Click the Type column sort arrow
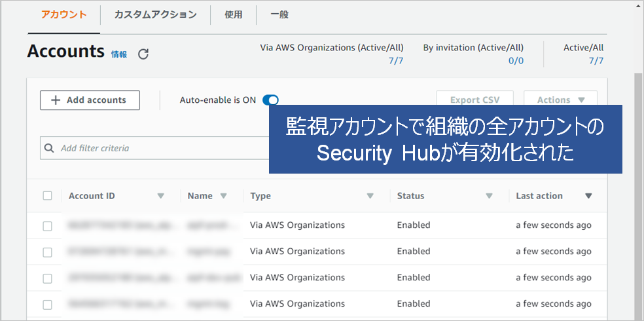Image resolution: width=644 pixels, height=321 pixels. coord(370,196)
